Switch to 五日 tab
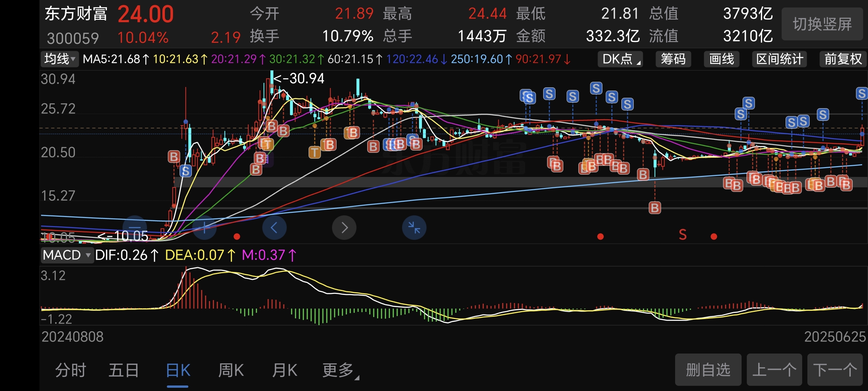 [124, 370]
